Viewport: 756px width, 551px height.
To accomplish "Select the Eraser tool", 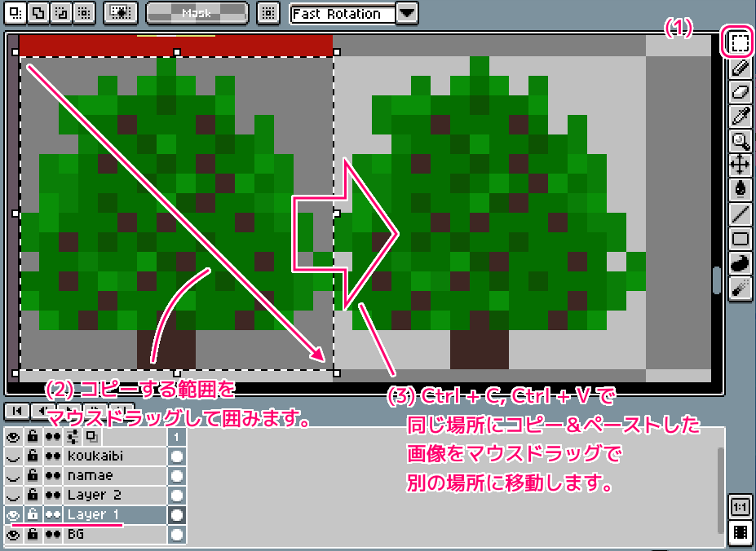I will point(741,91).
